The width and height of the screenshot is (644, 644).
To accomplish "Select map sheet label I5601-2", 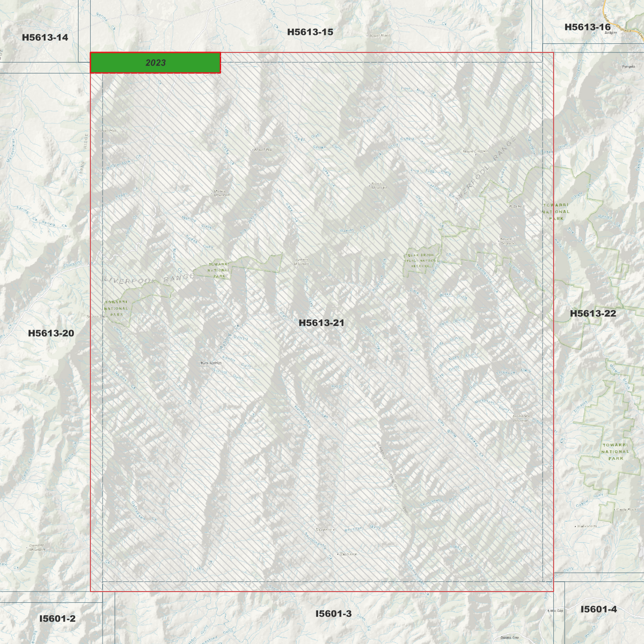I will point(57,618).
